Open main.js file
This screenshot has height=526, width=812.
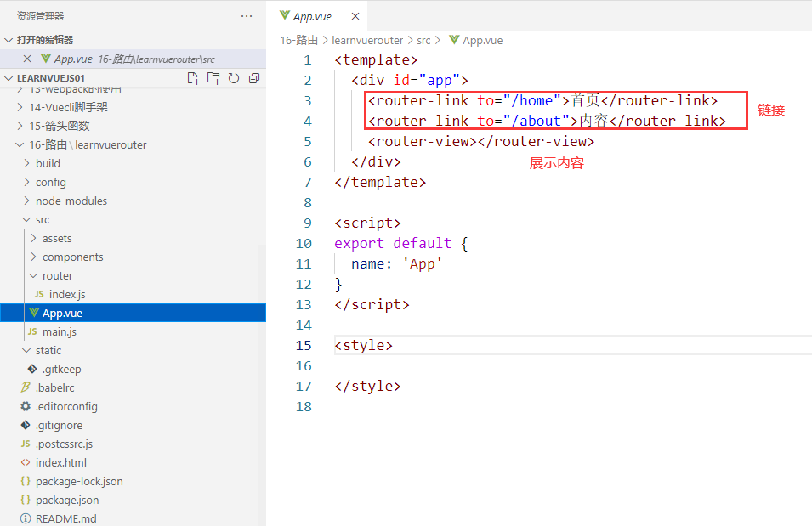133,332
